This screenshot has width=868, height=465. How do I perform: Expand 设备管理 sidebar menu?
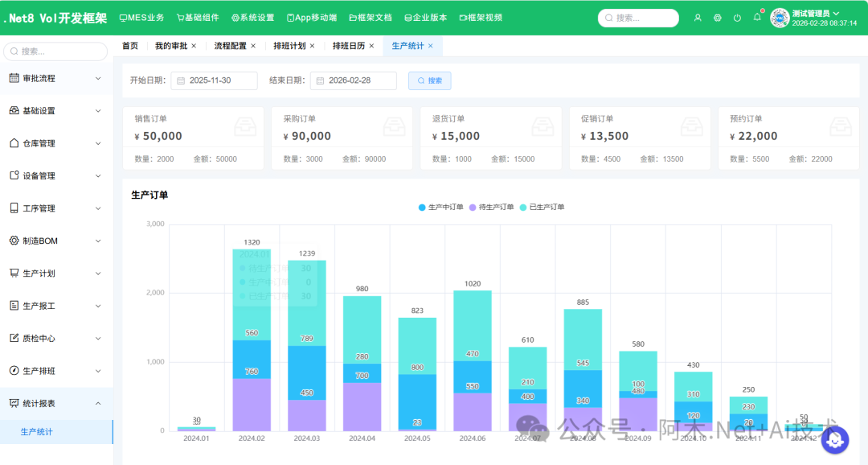(55, 175)
